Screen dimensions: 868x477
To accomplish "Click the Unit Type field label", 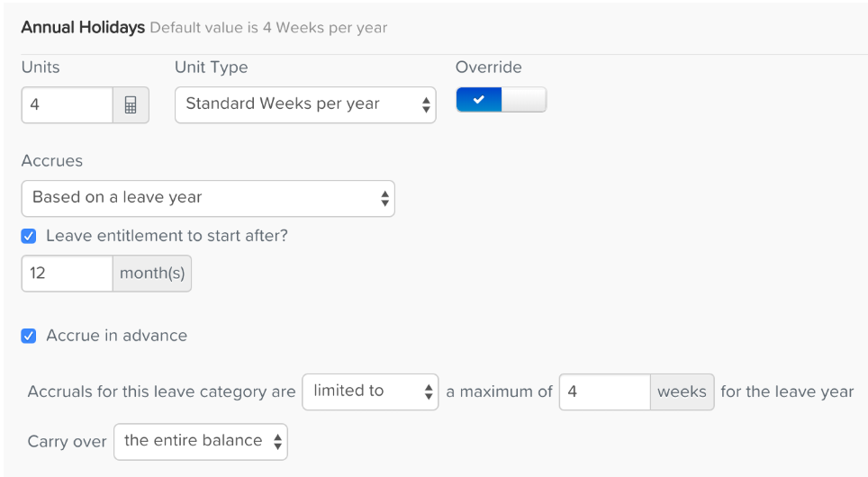I will click(x=212, y=67).
